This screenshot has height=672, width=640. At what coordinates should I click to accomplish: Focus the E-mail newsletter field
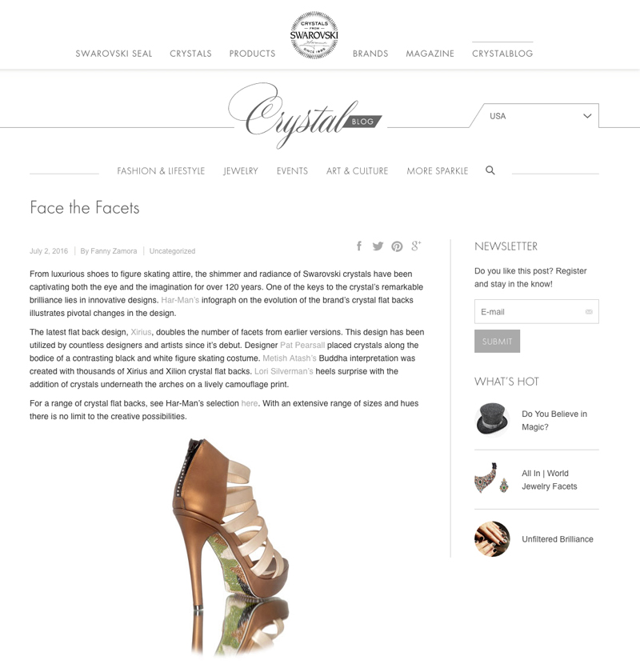pos(537,311)
